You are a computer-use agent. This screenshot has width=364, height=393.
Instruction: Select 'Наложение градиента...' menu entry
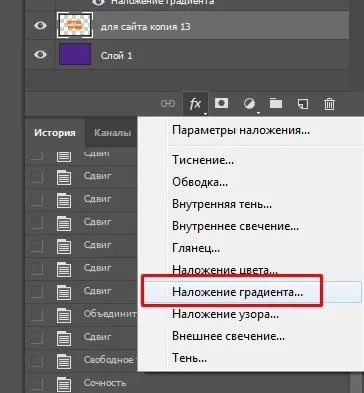237,292
